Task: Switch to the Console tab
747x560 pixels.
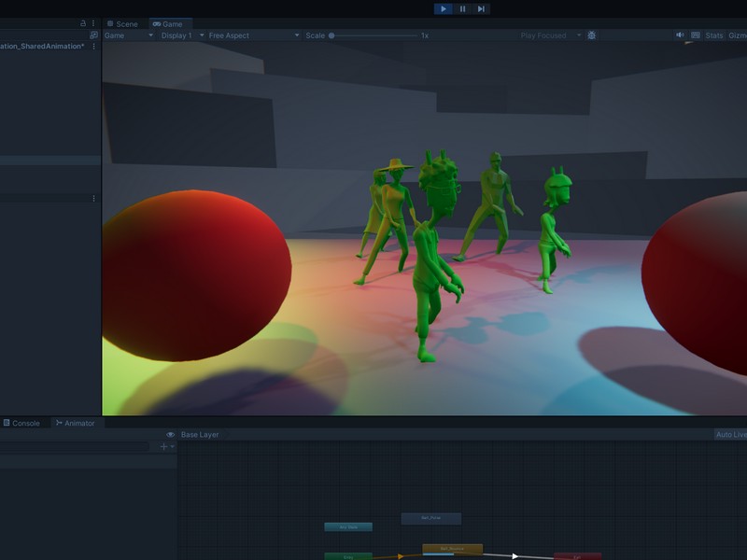Action: tap(26, 422)
